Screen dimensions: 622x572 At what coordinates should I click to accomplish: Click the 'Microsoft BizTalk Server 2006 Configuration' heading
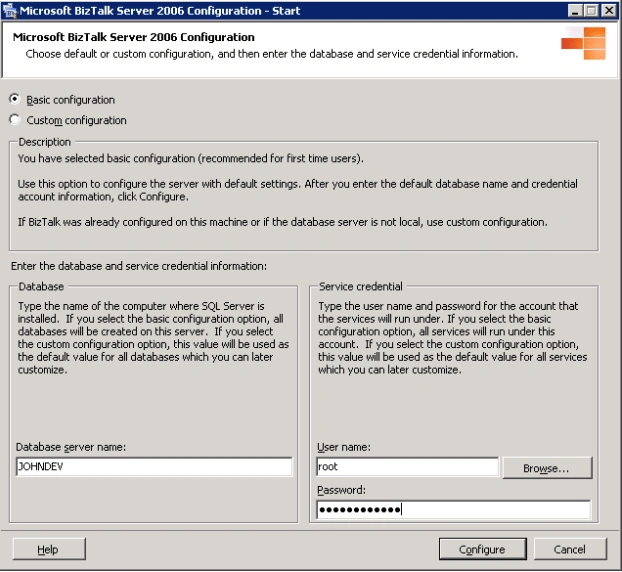[134, 37]
